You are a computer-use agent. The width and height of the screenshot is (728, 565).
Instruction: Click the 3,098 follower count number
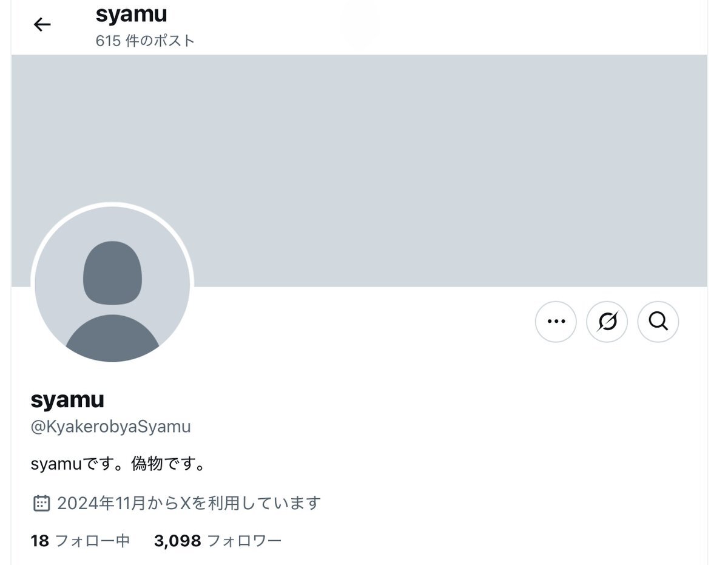(x=177, y=541)
